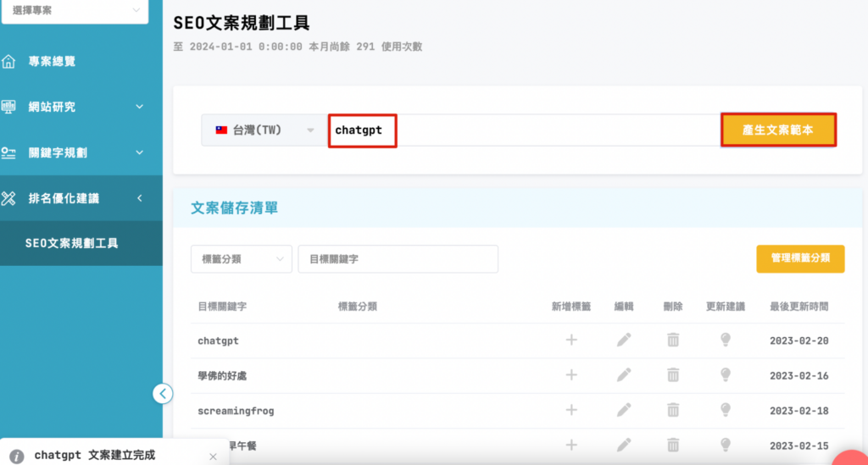Click the 目標關鍵字 column header

(x=222, y=307)
